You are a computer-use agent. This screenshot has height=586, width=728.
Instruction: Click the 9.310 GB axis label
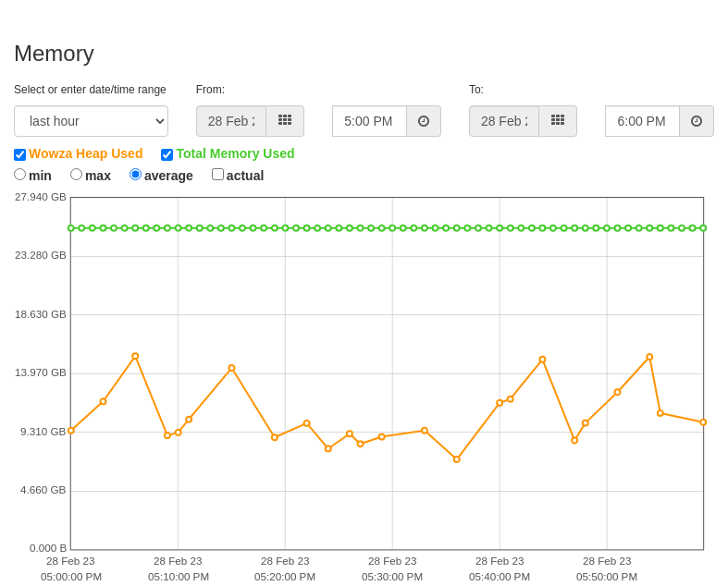[43, 432]
